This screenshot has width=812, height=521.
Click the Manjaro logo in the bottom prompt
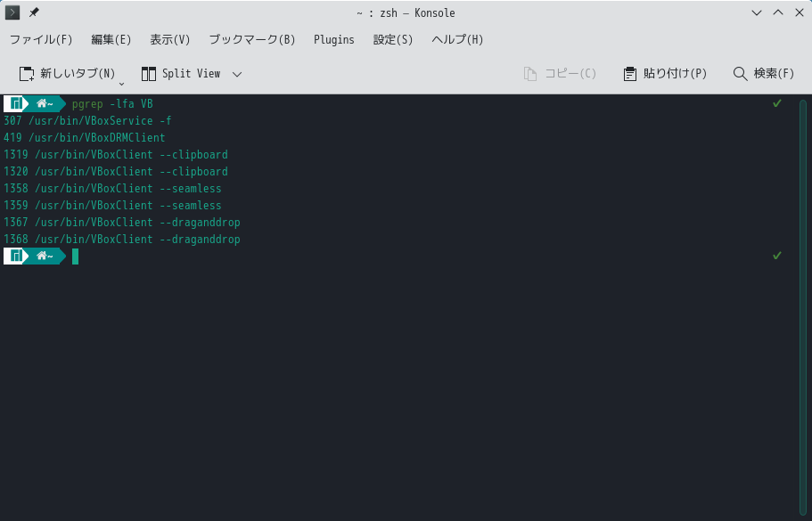[x=17, y=256]
